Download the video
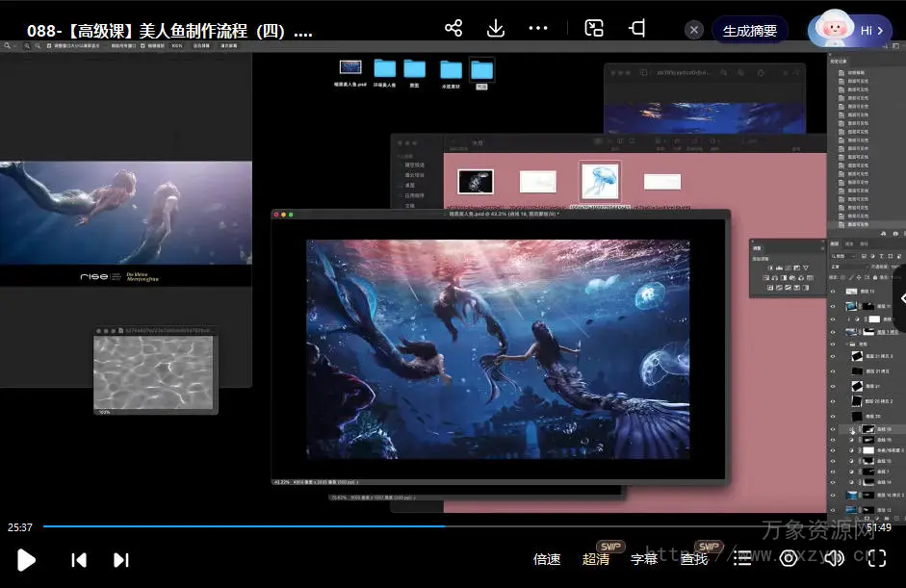The width and height of the screenshot is (906, 588). click(496, 29)
